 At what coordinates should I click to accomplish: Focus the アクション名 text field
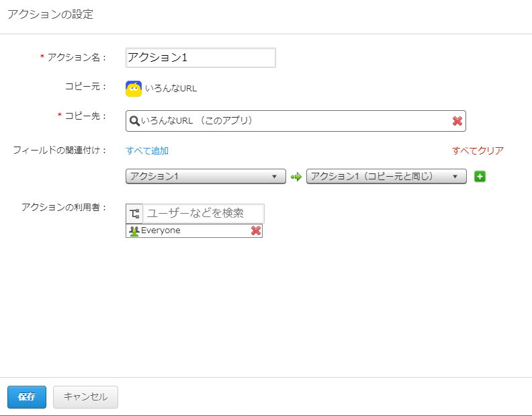point(201,58)
